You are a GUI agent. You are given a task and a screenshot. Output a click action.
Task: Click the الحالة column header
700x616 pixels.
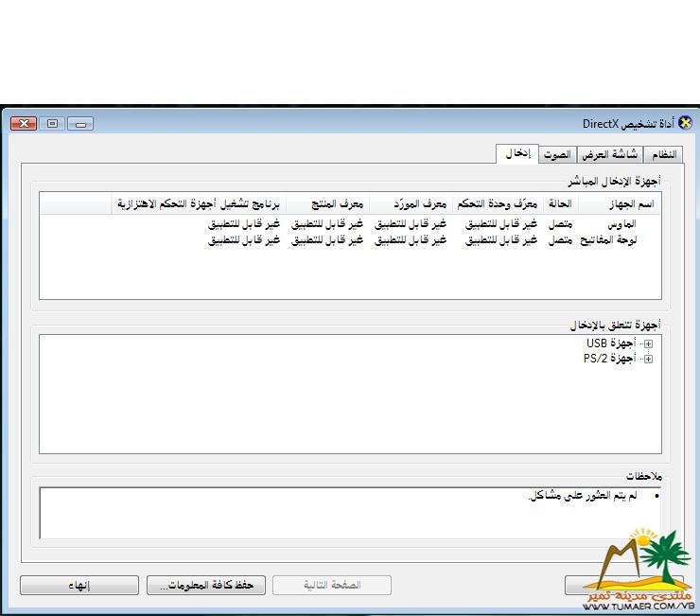[560, 204]
